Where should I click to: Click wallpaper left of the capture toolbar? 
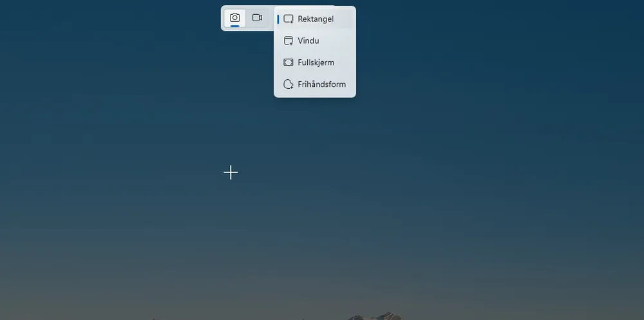(129, 18)
